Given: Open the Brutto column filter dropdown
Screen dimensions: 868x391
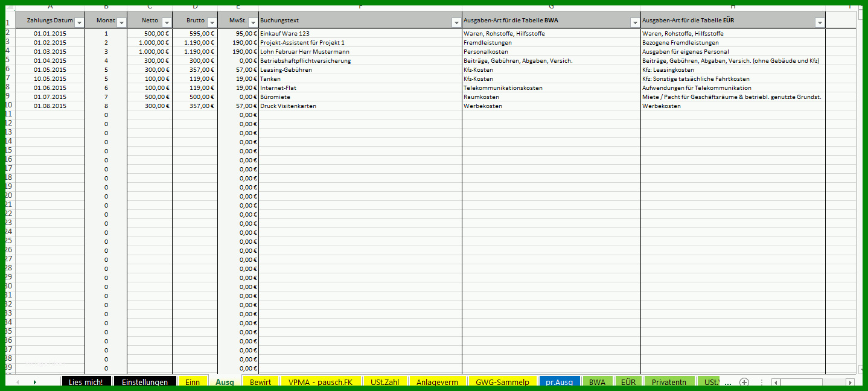Looking at the screenshot, I should 212,22.
